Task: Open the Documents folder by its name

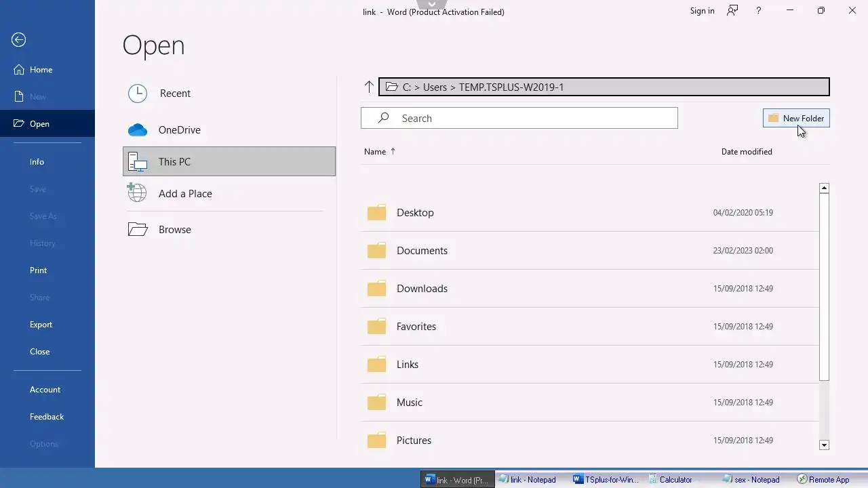Action: pyautogui.click(x=422, y=251)
